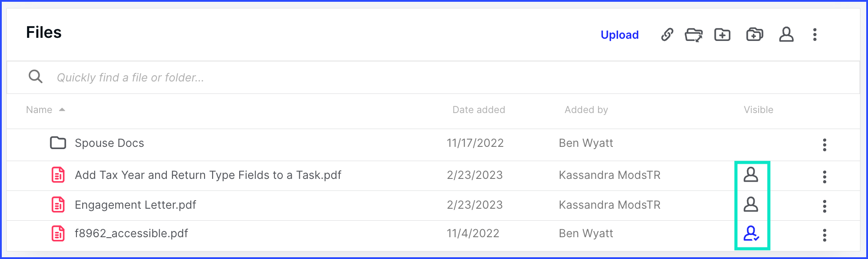Image resolution: width=868 pixels, height=259 pixels.
Task: Click PDF icon for Engagement Letter.pdf
Action: click(x=58, y=205)
